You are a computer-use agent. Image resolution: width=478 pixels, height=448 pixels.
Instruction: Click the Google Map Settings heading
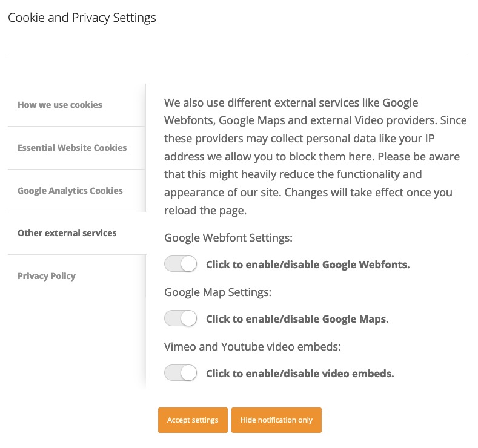[x=217, y=292]
